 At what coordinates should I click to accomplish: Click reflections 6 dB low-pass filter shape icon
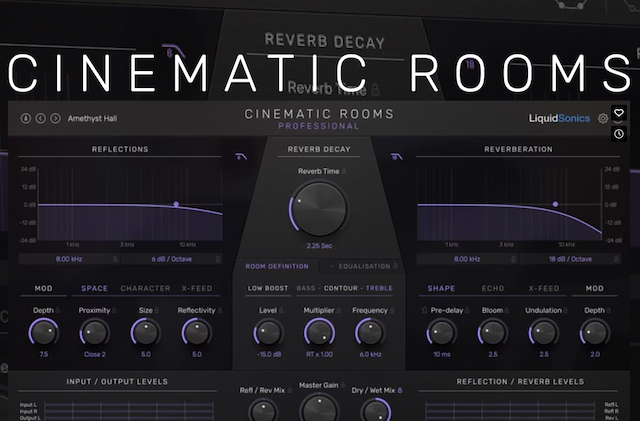click(x=241, y=156)
